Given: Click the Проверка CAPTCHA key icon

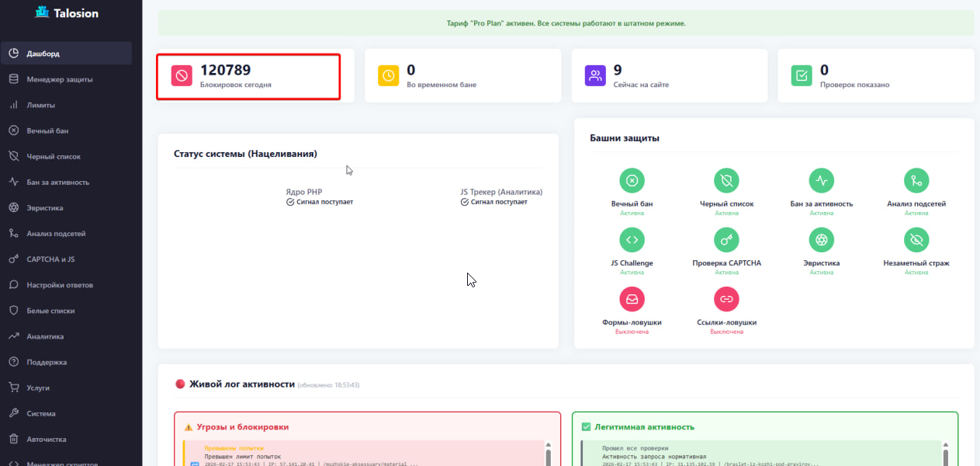Looking at the screenshot, I should click(726, 240).
